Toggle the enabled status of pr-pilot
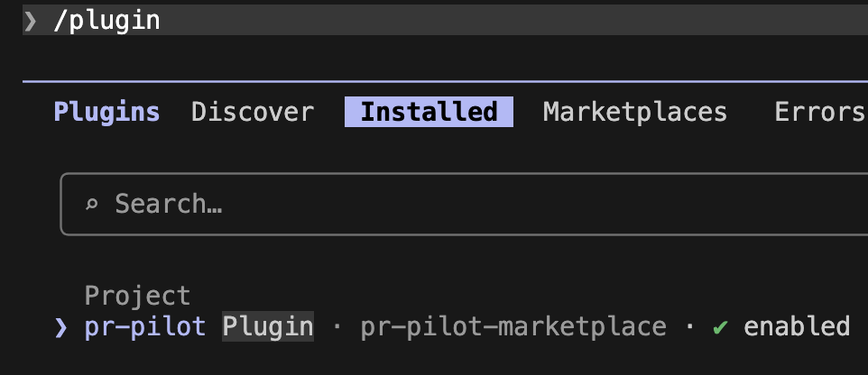This screenshot has height=375, width=868. [796, 326]
